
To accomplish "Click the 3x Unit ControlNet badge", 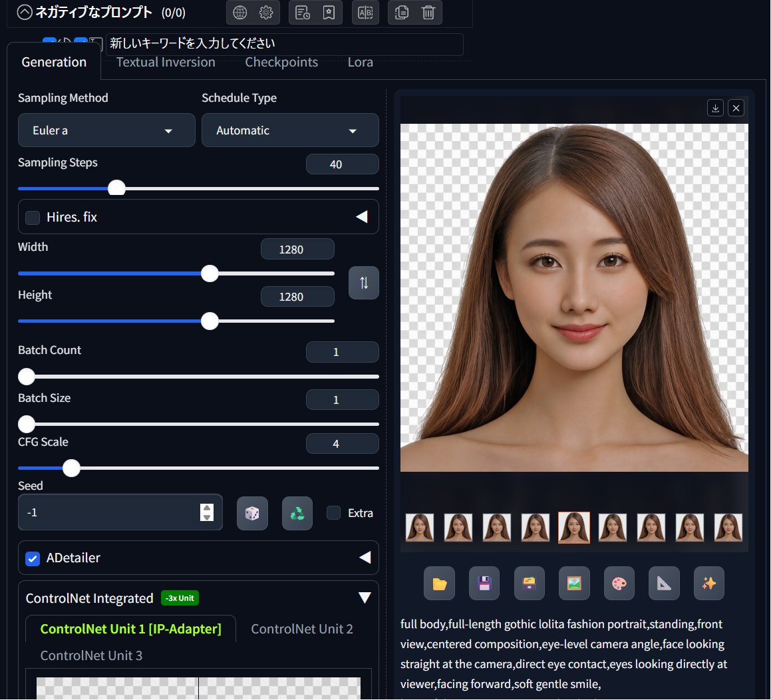I will (x=180, y=598).
